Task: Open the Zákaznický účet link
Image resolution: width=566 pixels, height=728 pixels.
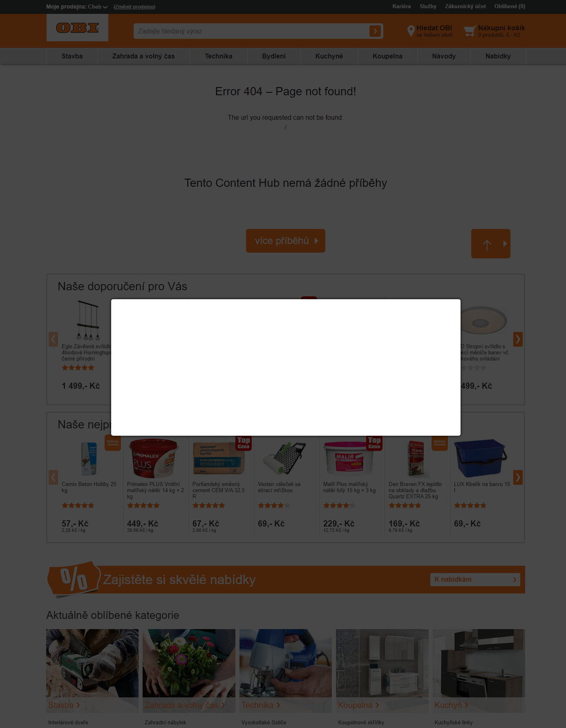Action: 465,6
